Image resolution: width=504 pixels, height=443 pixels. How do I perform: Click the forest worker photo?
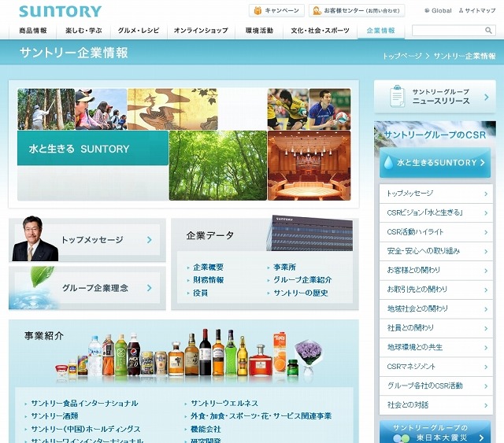click(x=46, y=109)
